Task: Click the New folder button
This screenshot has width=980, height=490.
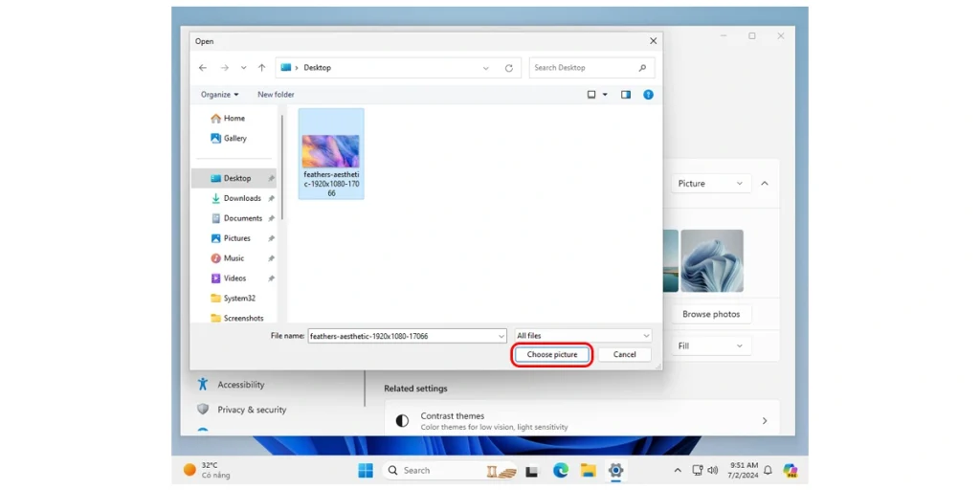Action: tap(276, 95)
